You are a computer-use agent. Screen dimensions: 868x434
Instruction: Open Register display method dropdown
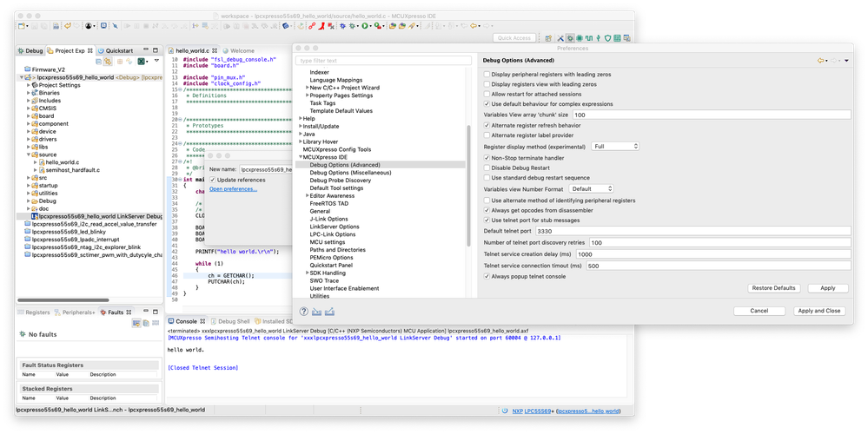point(615,147)
